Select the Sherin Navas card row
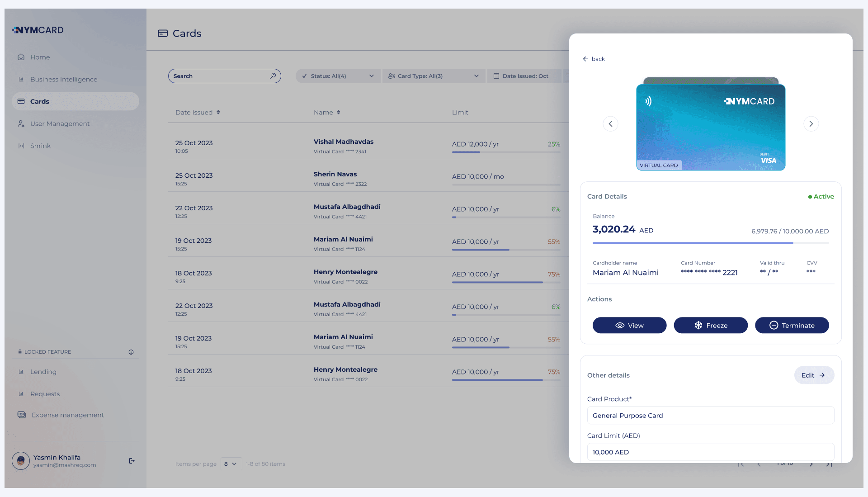The height and width of the screenshot is (497, 868). pyautogui.click(x=368, y=175)
